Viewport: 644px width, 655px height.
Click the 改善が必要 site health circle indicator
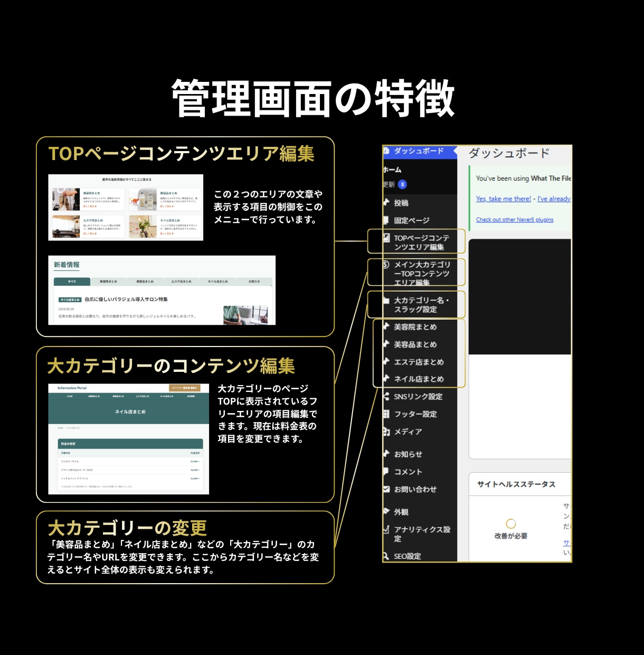click(x=511, y=524)
